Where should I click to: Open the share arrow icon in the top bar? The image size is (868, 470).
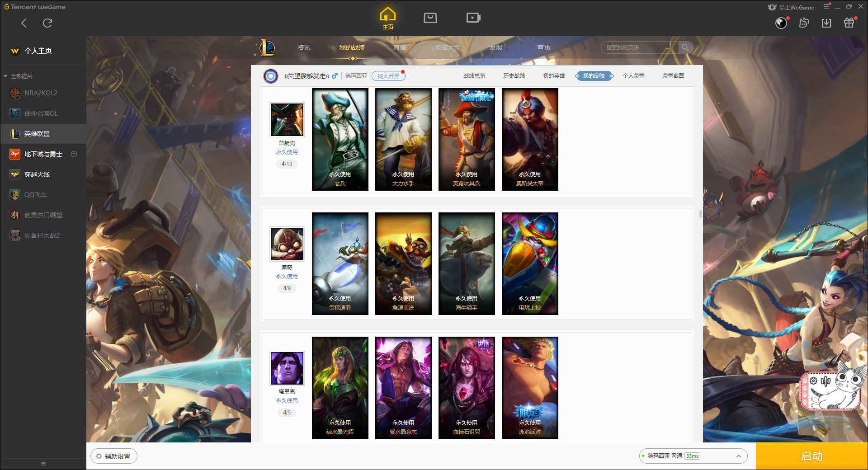[x=804, y=23]
